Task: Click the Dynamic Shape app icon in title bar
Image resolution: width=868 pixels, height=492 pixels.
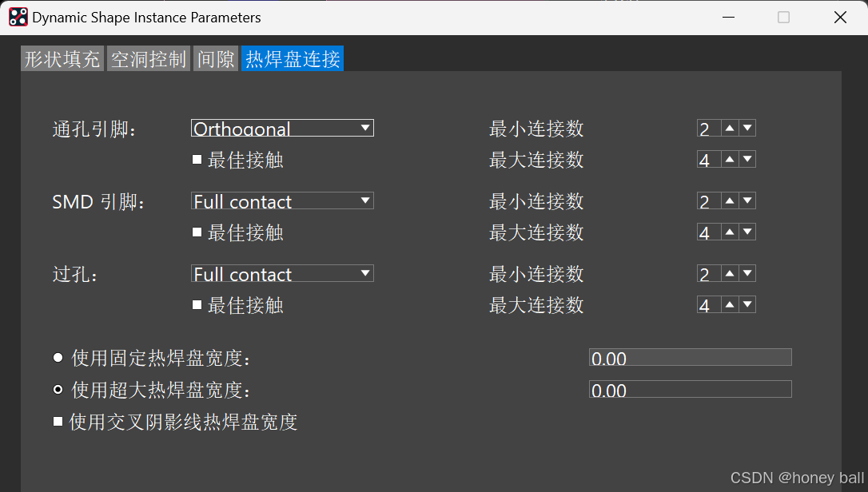Action: point(18,17)
